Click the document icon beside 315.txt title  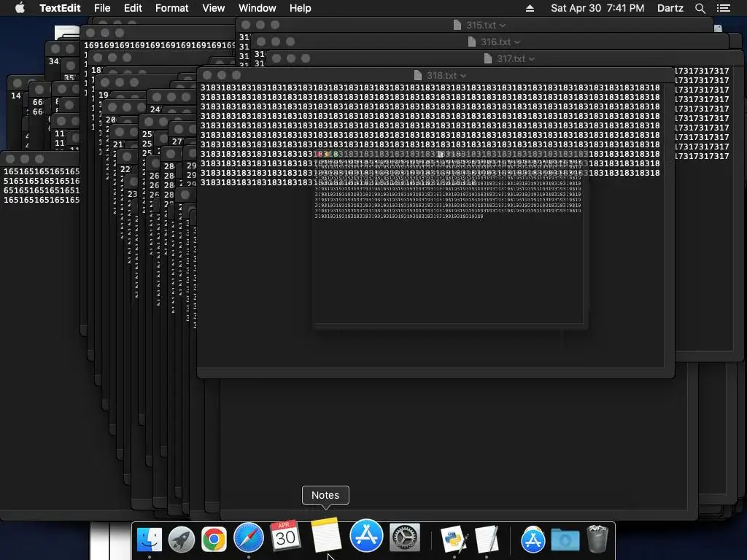[457, 26]
